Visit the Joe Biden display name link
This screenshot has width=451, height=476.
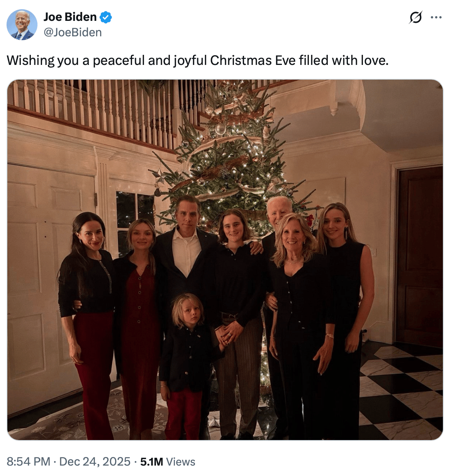coord(70,17)
